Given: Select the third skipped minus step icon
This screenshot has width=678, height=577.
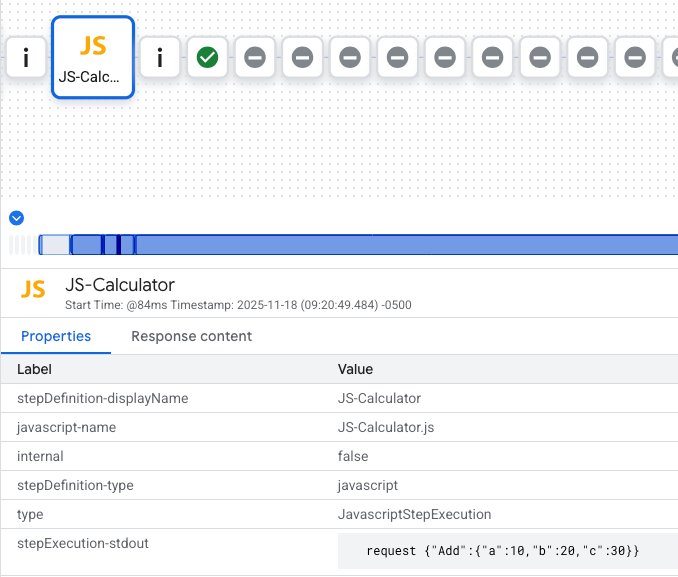Looking at the screenshot, I should click(x=350, y=58).
